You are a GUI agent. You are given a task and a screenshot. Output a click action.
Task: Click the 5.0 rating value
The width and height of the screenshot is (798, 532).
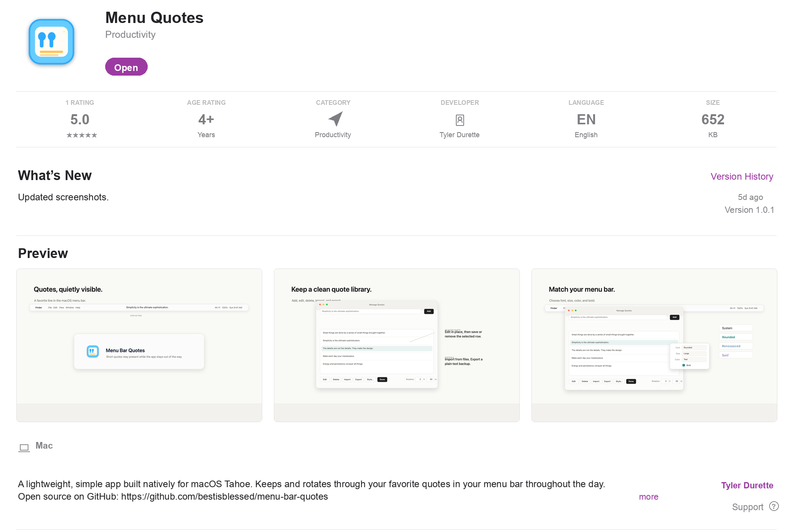[x=80, y=120]
